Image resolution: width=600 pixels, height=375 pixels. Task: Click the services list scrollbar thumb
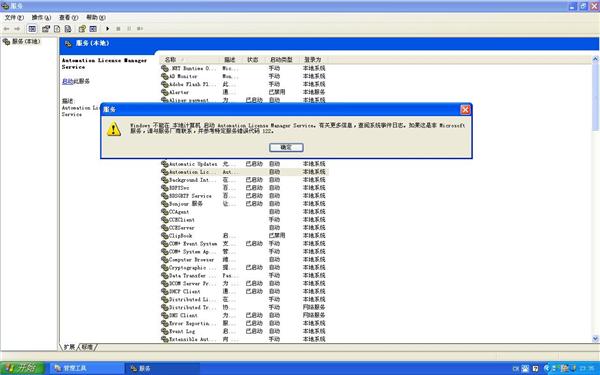point(595,98)
